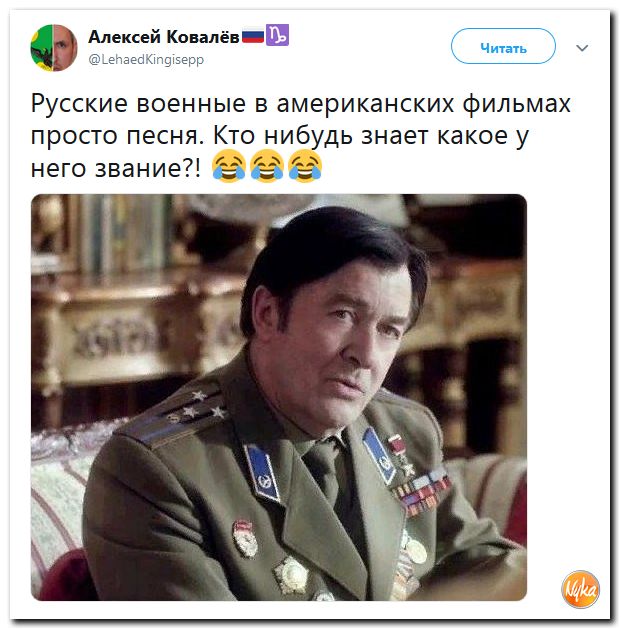Open the @LehaedKingisepp handle link

[146, 59]
